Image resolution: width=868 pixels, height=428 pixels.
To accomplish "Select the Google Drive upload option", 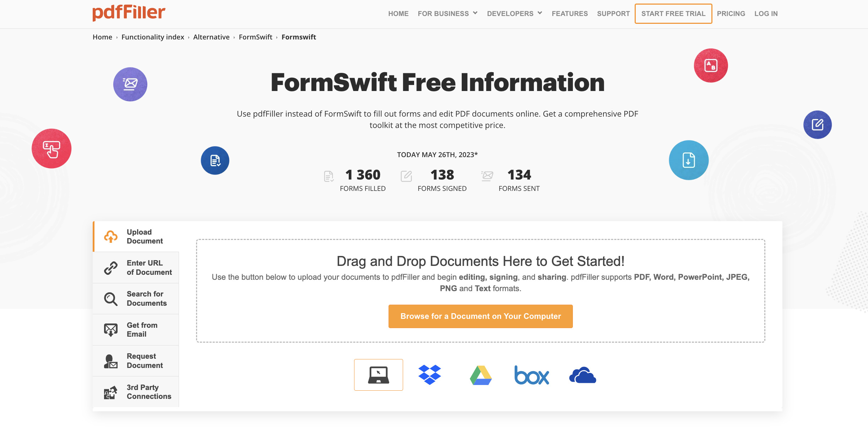I will click(481, 374).
